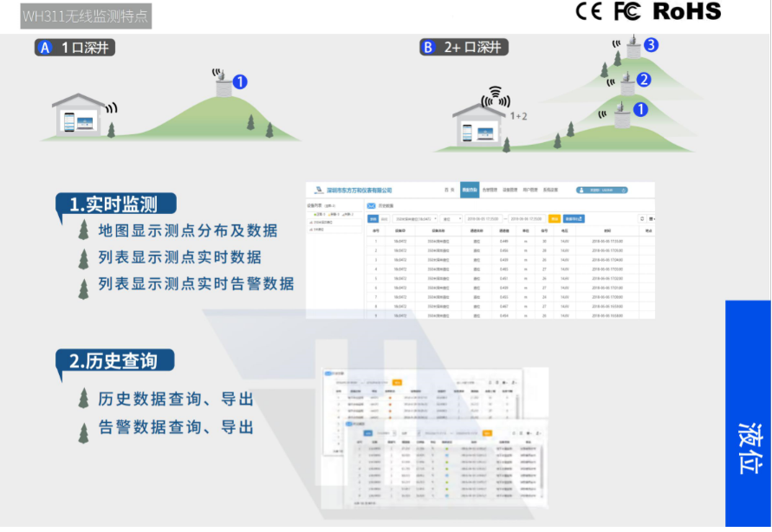This screenshot has height=532, width=772.
Task: Click the tree bullet beside 地图显示测点分布及数据
Action: [83, 230]
